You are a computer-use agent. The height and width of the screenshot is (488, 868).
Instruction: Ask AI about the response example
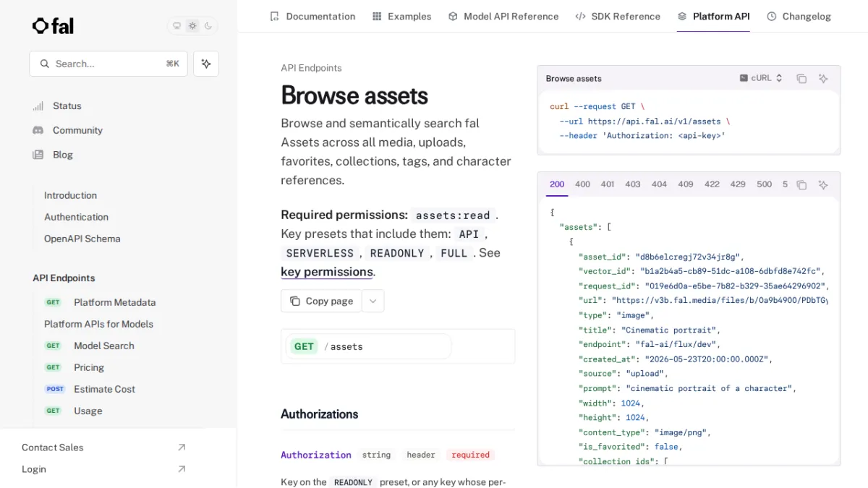(x=823, y=185)
